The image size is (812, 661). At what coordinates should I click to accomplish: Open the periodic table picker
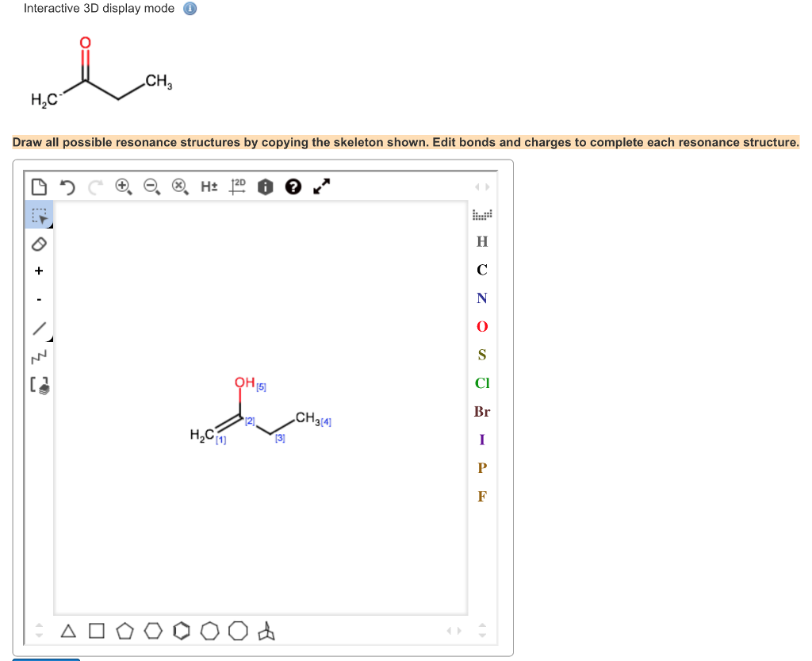pyautogui.click(x=482, y=213)
